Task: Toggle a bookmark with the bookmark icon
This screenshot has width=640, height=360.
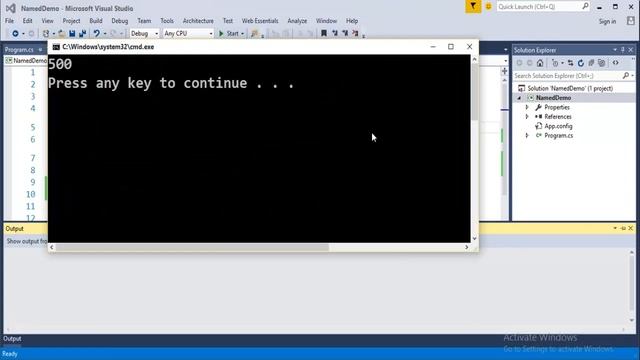Action: pyautogui.click(x=324, y=33)
